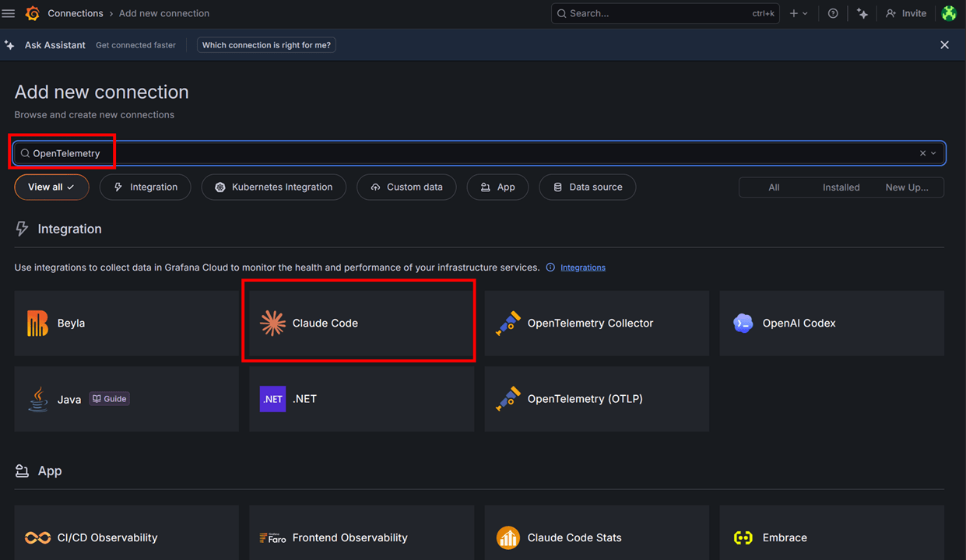Open the Beyla integration card
This screenshot has width=966, height=560.
pyautogui.click(x=127, y=324)
